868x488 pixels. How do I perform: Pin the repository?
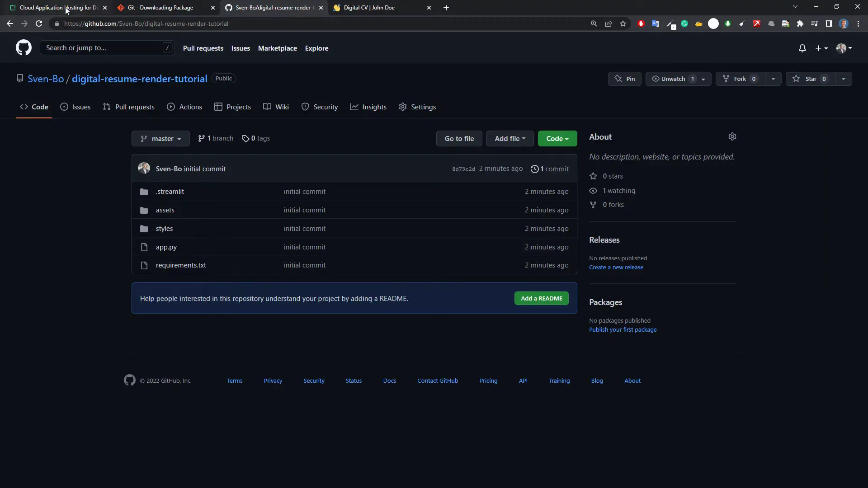click(624, 79)
